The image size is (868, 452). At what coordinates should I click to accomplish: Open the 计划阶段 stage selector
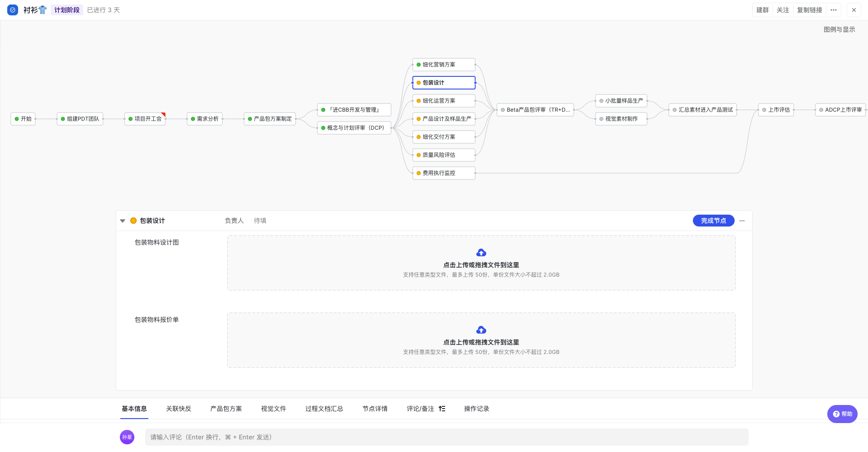coord(66,10)
